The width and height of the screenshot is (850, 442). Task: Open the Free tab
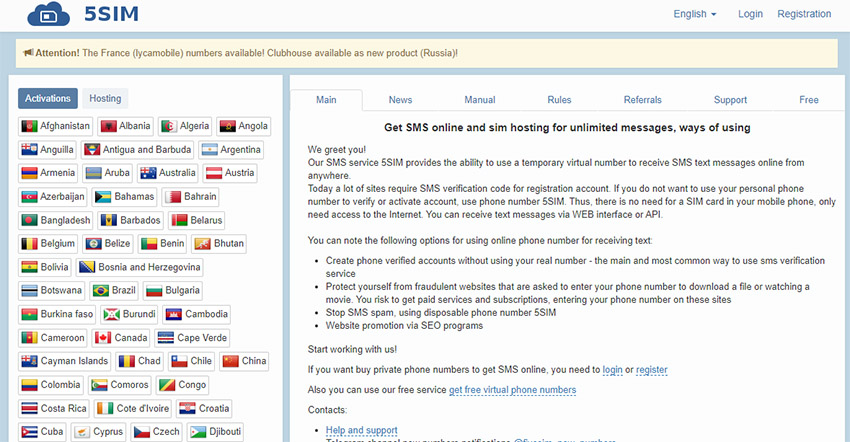tap(808, 100)
